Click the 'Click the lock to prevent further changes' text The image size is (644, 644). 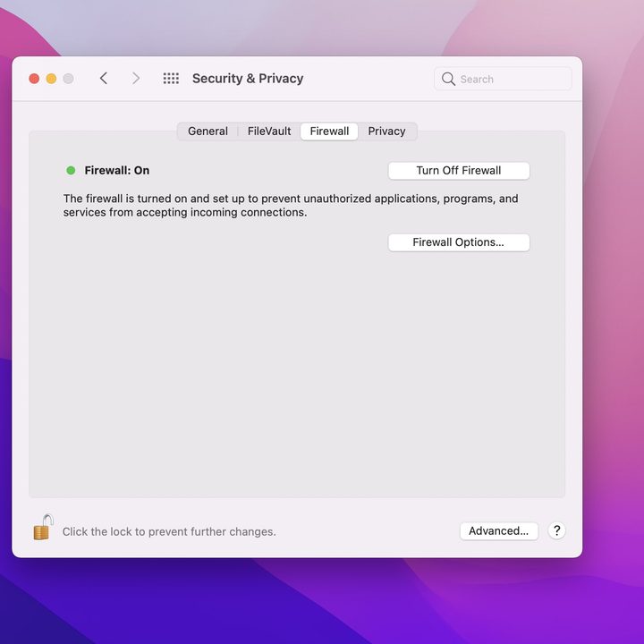(169, 532)
